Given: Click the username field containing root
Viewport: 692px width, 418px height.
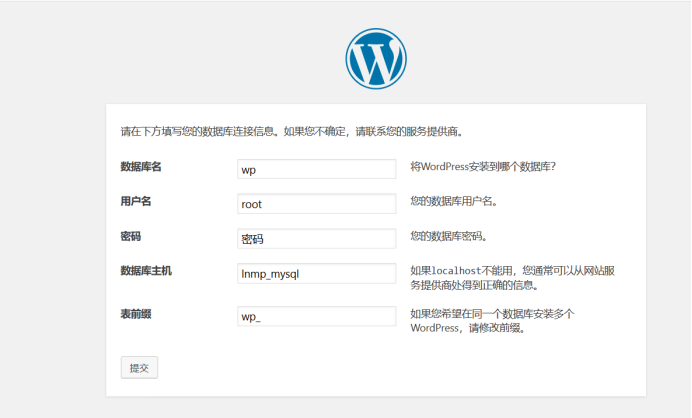Looking at the screenshot, I should [x=316, y=203].
